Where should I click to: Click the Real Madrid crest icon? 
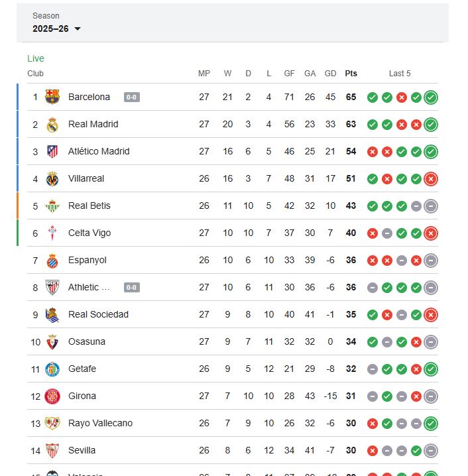[52, 124]
